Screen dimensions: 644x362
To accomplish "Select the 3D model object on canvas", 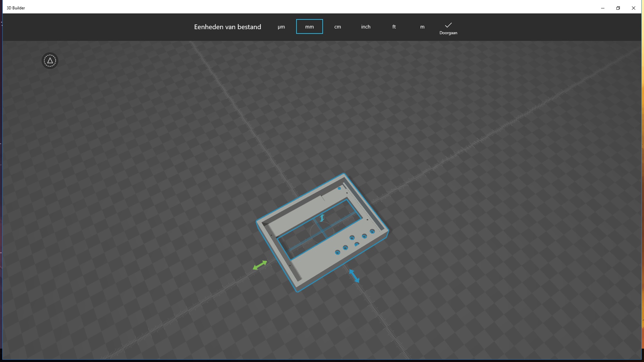I will (x=322, y=231).
